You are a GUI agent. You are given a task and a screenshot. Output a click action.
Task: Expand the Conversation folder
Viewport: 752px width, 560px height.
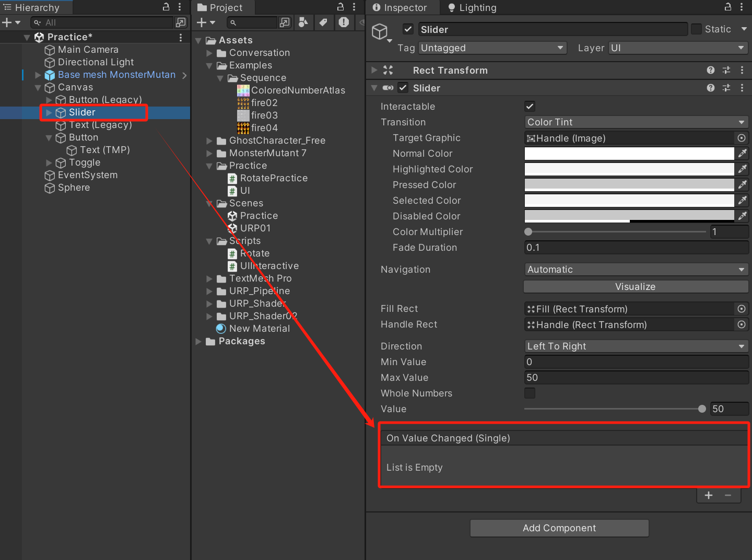point(209,53)
